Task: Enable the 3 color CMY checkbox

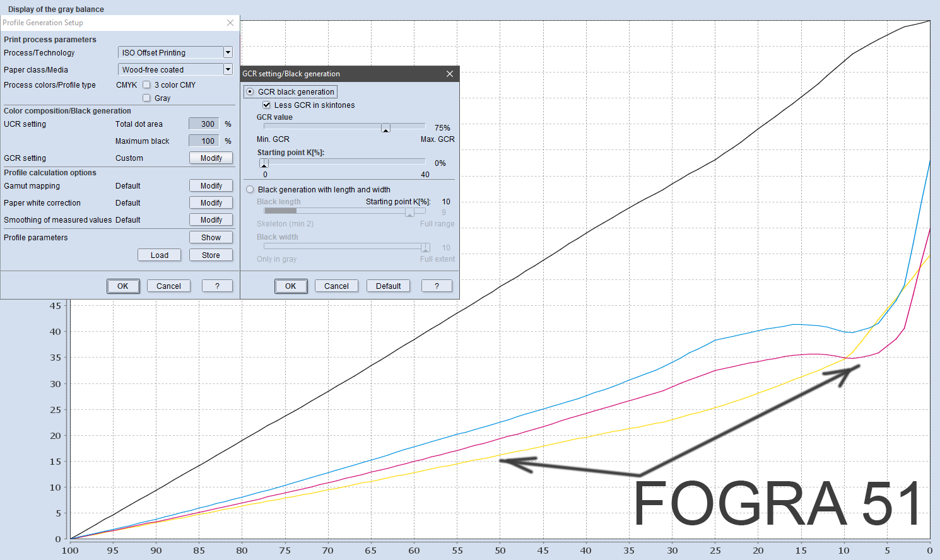Action: point(146,85)
